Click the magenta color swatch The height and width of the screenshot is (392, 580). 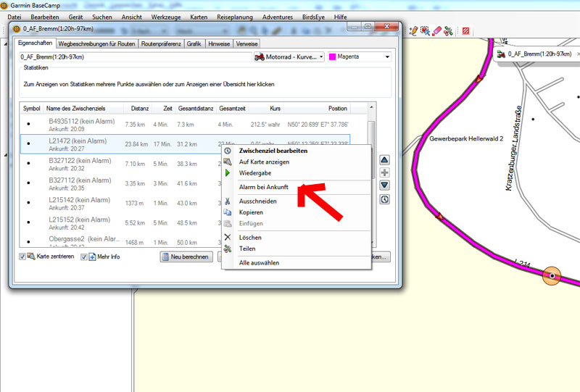click(333, 57)
